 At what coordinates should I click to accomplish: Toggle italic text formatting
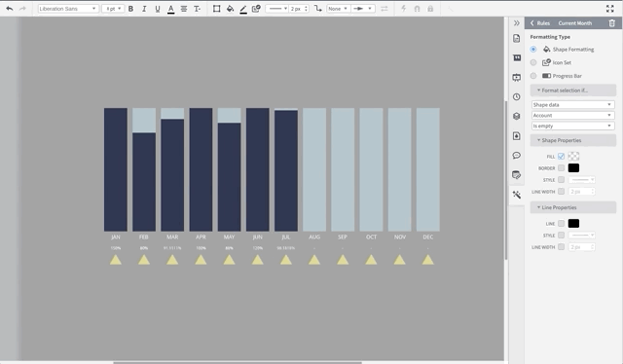(x=144, y=9)
